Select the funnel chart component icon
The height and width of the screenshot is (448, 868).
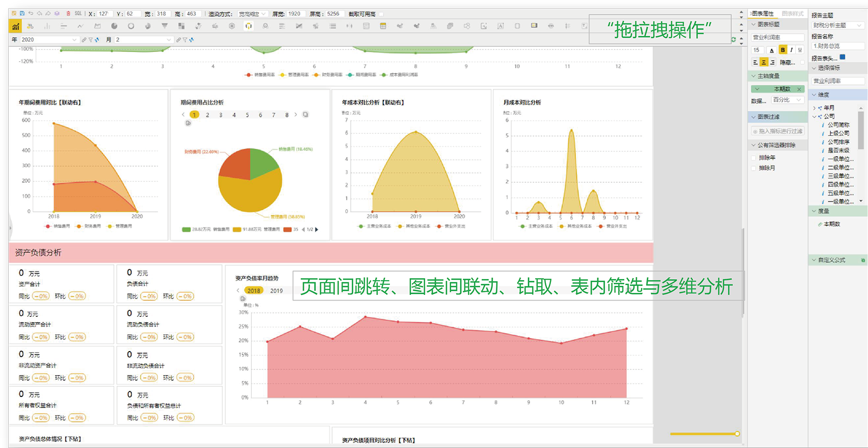164,26
